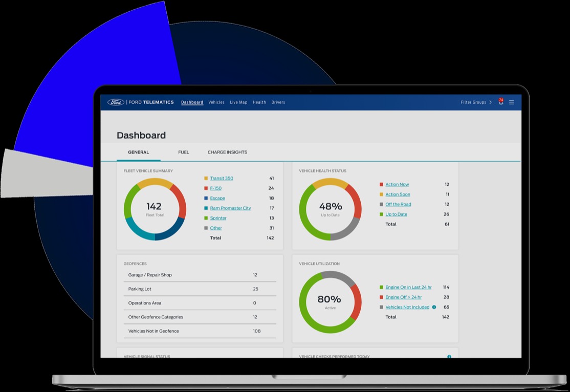Navigate to the Health page
This screenshot has width=570, height=392.
(259, 102)
